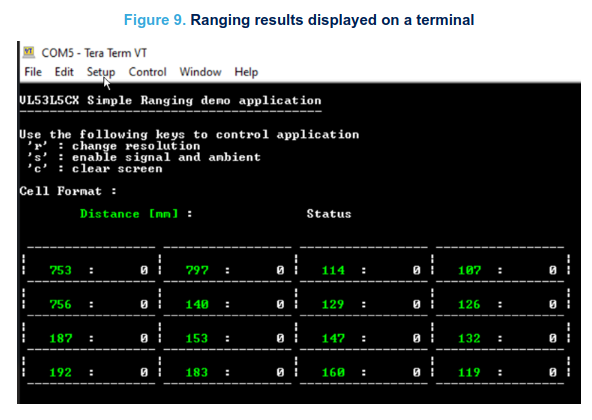Open the Window menu
Viewport: 592px width, 420px height.
[x=200, y=72]
